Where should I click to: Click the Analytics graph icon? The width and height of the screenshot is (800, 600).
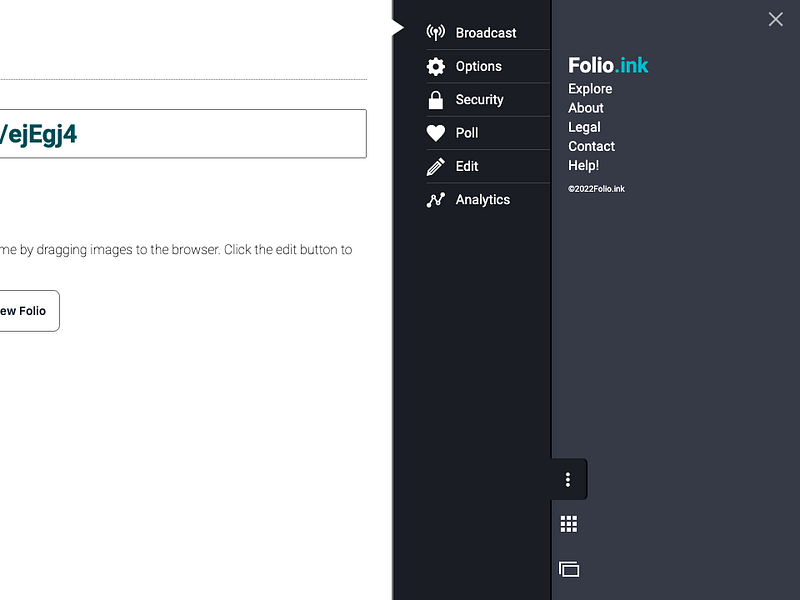[436, 199]
